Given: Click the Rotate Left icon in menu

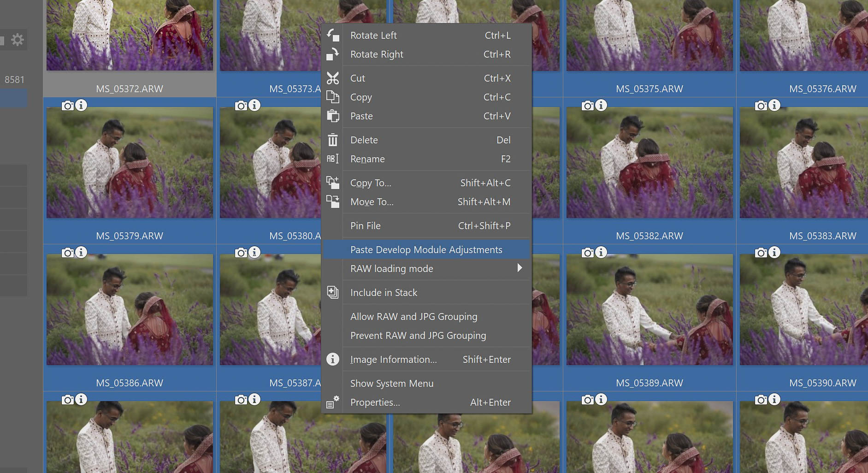Looking at the screenshot, I should pos(332,35).
